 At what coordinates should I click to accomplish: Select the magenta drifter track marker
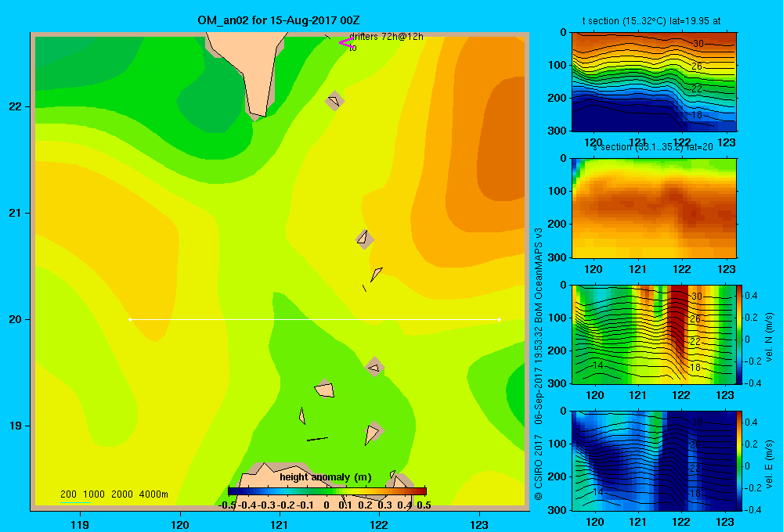[x=346, y=42]
